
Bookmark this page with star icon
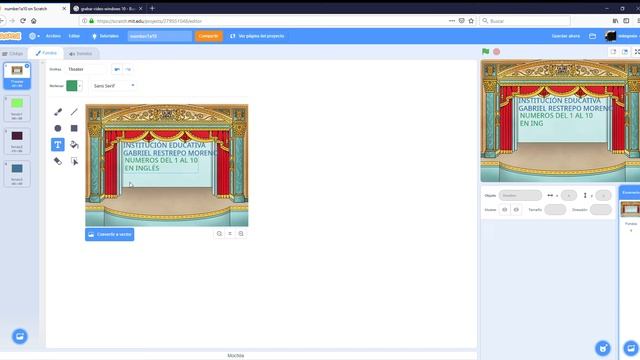click(x=471, y=21)
